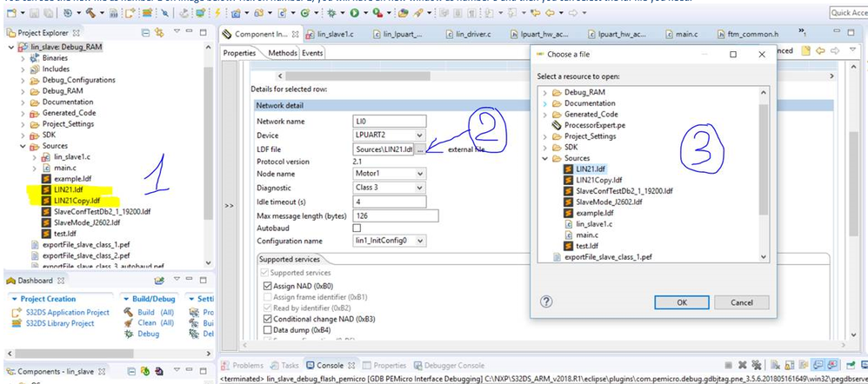Click the >> collapse button beside properties

coord(229,205)
